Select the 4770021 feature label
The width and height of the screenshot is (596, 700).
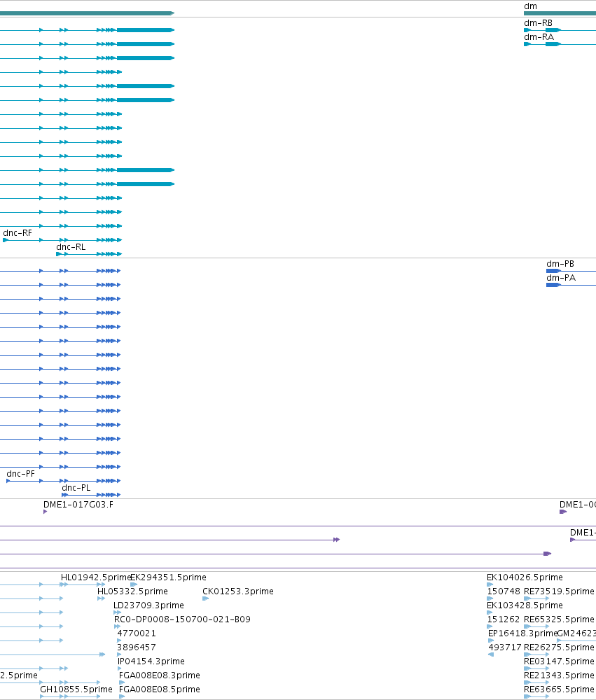tap(137, 633)
